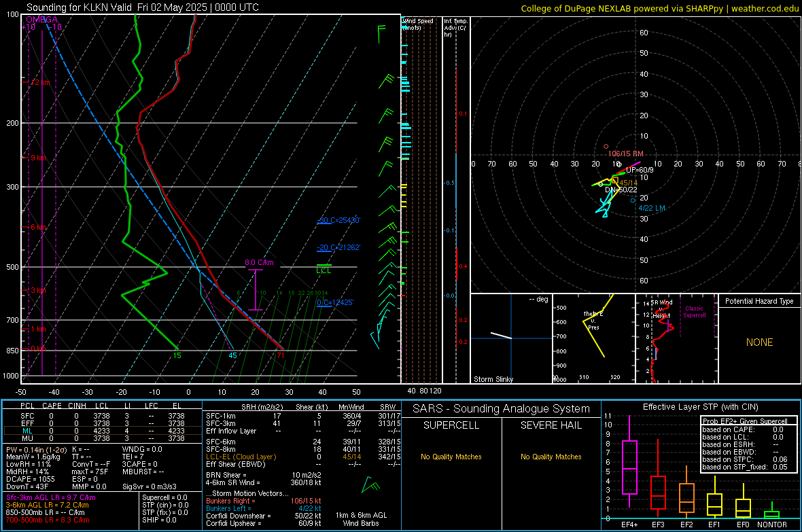Click the -30 C=25430' height label
802x532 pixels.
(x=338, y=220)
